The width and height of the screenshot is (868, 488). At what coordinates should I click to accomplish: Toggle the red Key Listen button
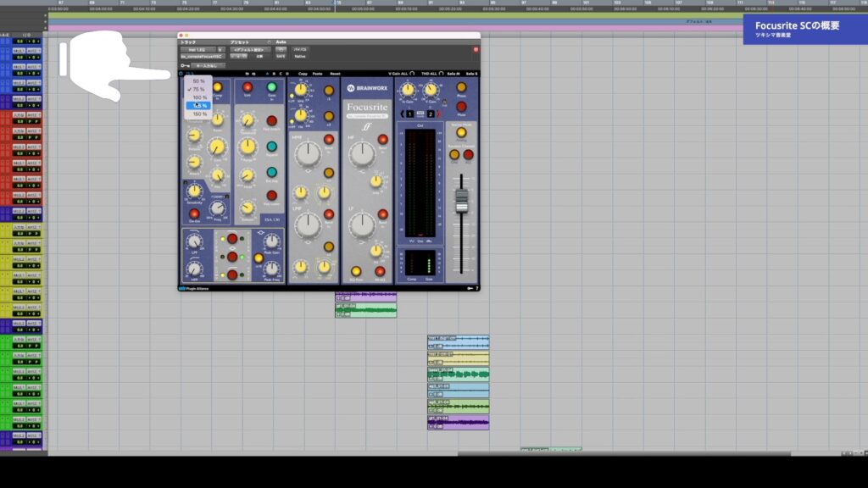point(272,196)
